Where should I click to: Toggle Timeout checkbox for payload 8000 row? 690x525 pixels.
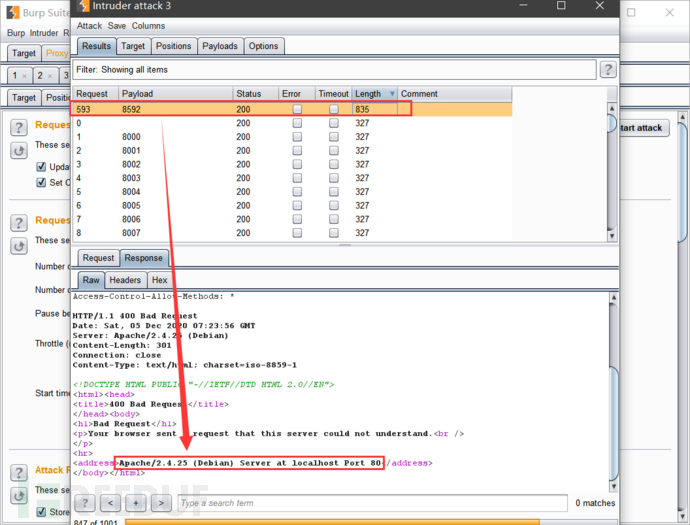pos(333,136)
